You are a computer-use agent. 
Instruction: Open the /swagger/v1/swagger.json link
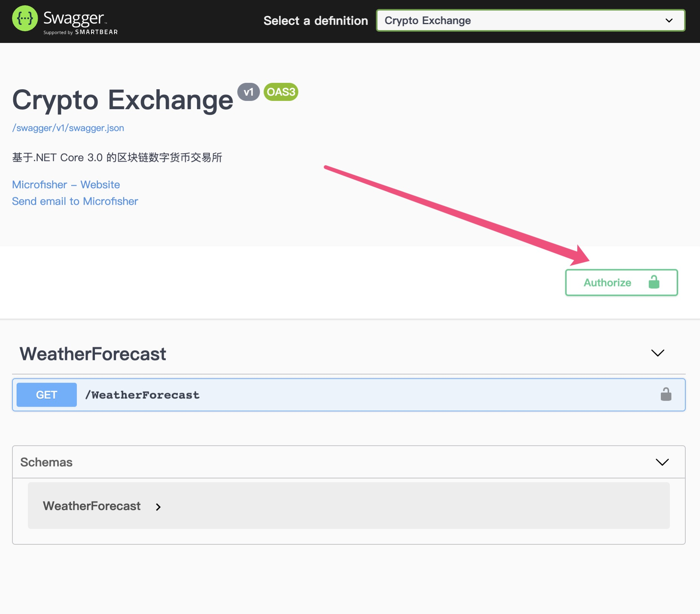tap(68, 128)
